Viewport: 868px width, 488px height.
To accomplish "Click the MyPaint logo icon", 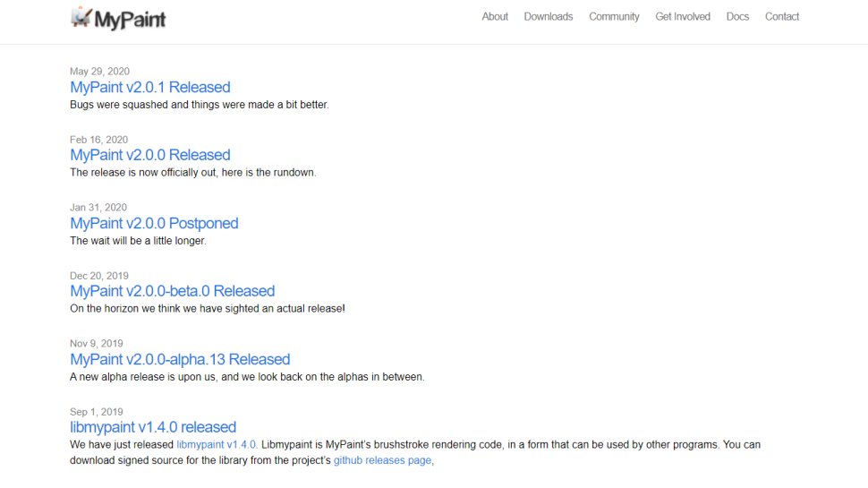I will tap(81, 17).
